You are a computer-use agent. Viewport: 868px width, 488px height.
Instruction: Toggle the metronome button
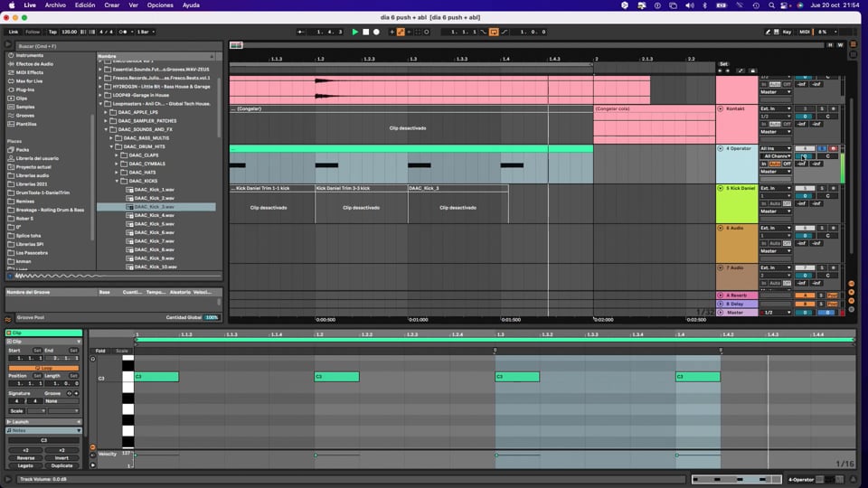pyautogui.click(x=124, y=33)
